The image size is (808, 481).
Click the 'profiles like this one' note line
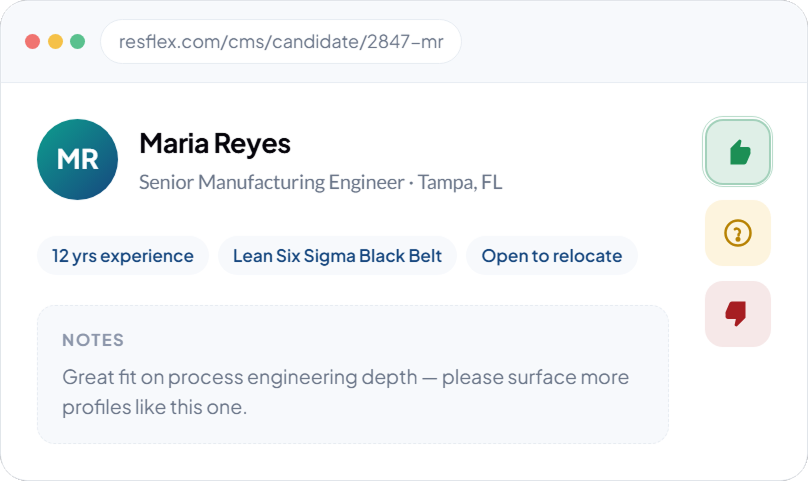click(155, 408)
